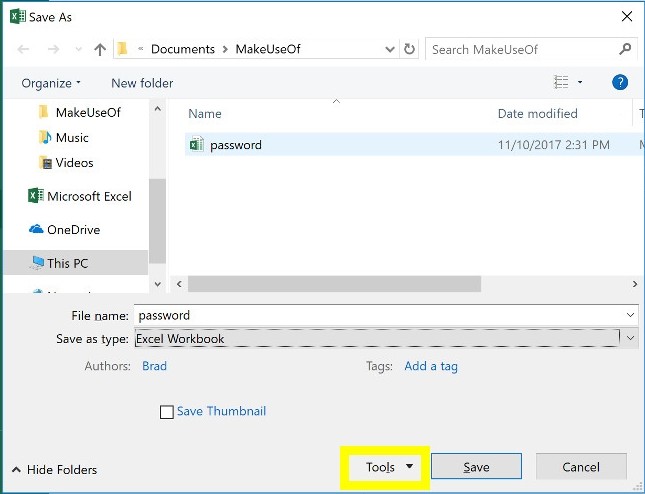Screen dimensions: 645x494
Task: Select Videos in the sidebar
Action: (x=66, y=163)
